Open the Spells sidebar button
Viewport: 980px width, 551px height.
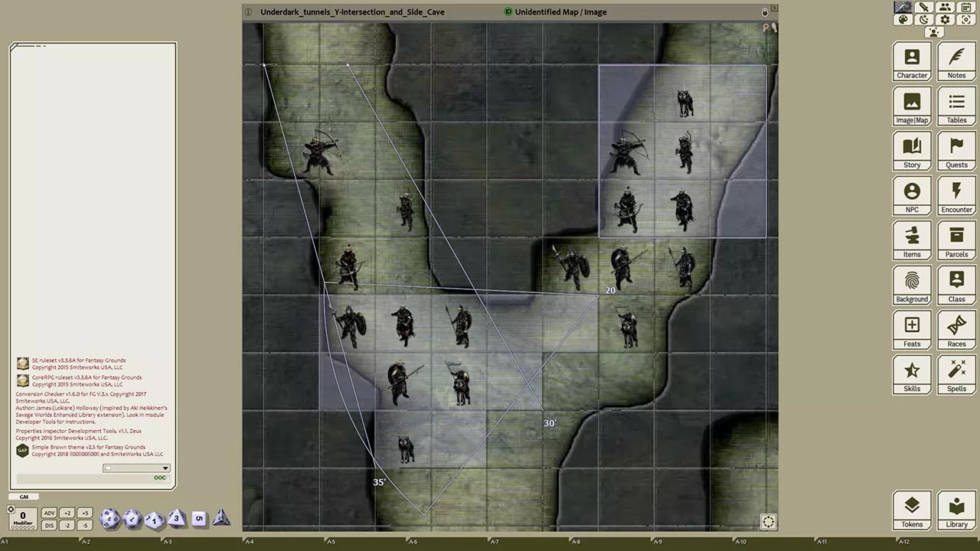click(956, 375)
